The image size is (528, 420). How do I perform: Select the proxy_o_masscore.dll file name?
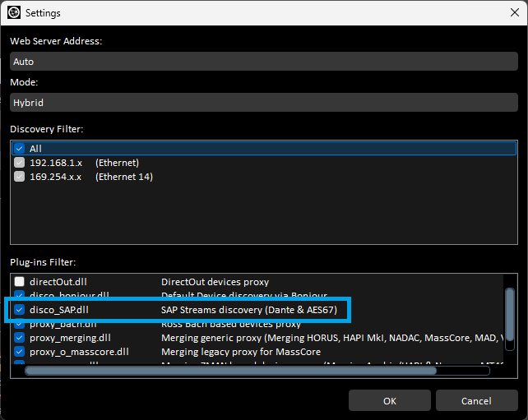click(x=79, y=352)
